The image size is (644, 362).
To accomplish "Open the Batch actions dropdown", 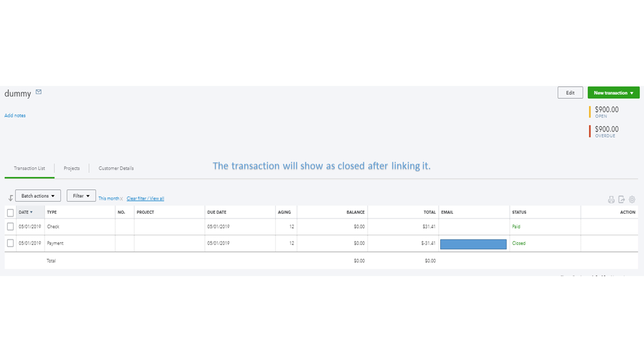I will coord(38,196).
